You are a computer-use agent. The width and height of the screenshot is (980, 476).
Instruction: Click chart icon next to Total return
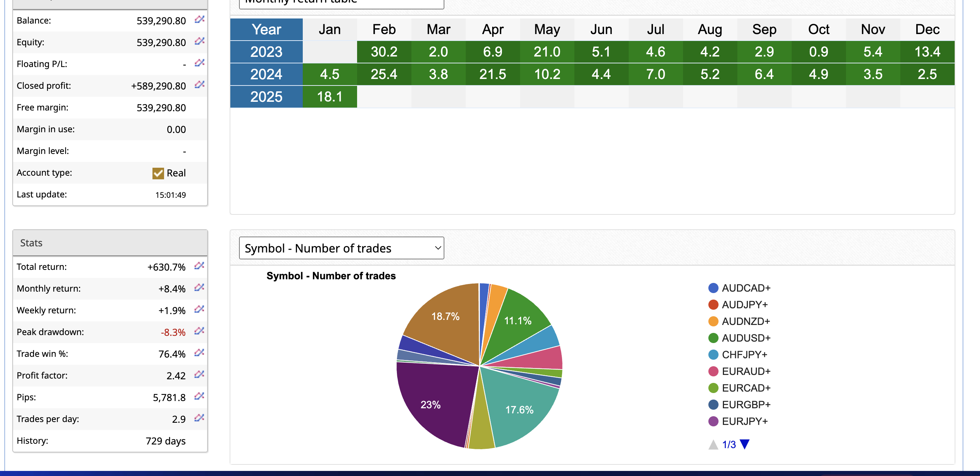[x=199, y=266]
